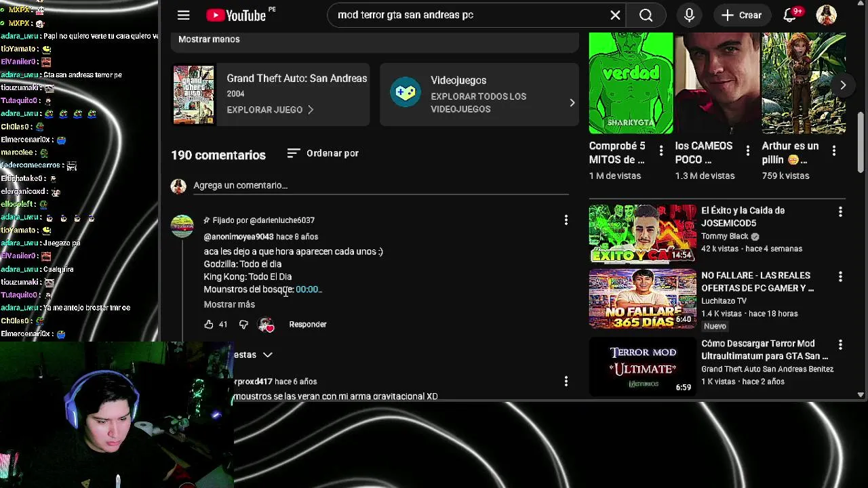Open @anonimoyea9043 channel link

pos(239,237)
